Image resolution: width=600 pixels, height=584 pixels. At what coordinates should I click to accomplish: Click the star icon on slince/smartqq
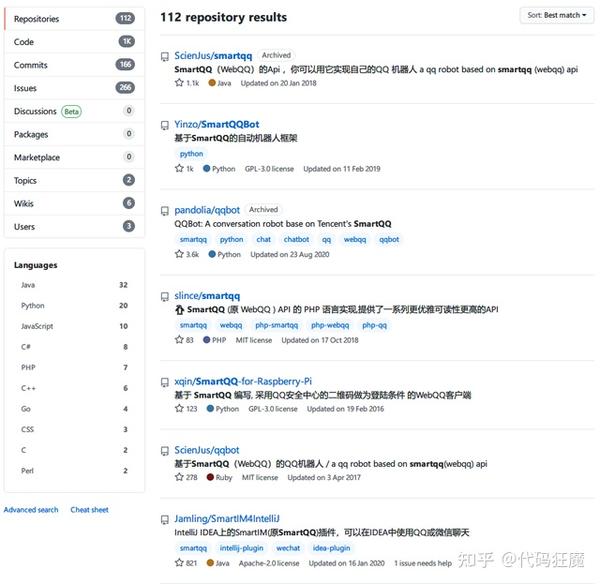179,339
